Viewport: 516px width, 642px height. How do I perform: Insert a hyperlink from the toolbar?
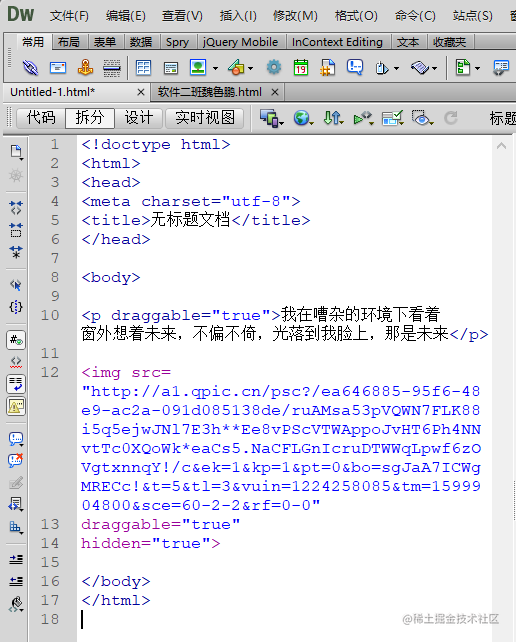tap(30, 68)
